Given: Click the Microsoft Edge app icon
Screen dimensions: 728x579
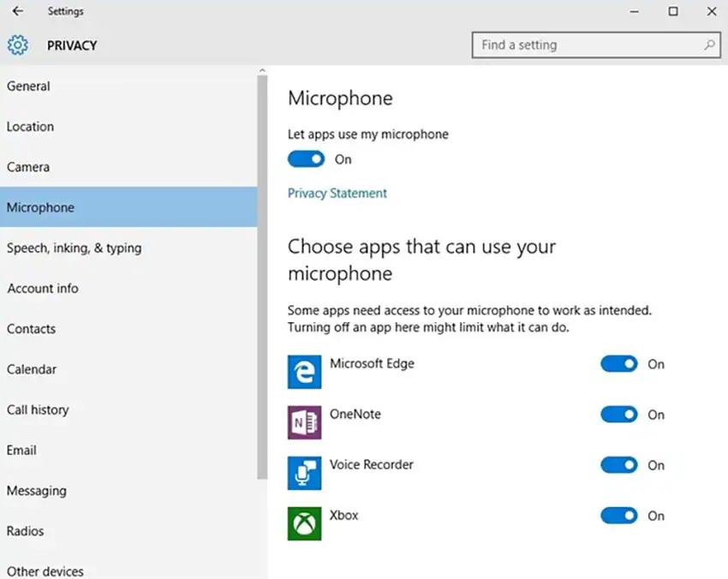Looking at the screenshot, I should (x=304, y=372).
